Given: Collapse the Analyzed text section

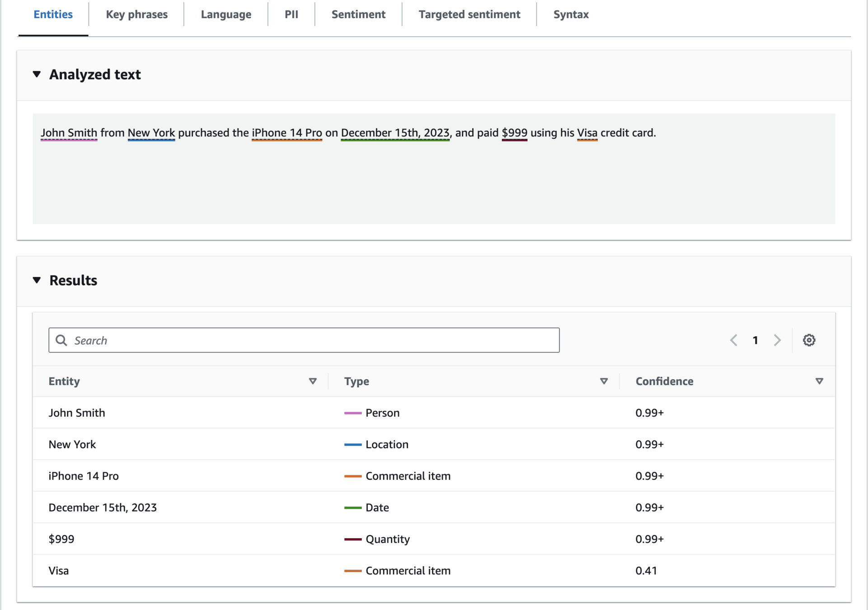Looking at the screenshot, I should [x=37, y=74].
